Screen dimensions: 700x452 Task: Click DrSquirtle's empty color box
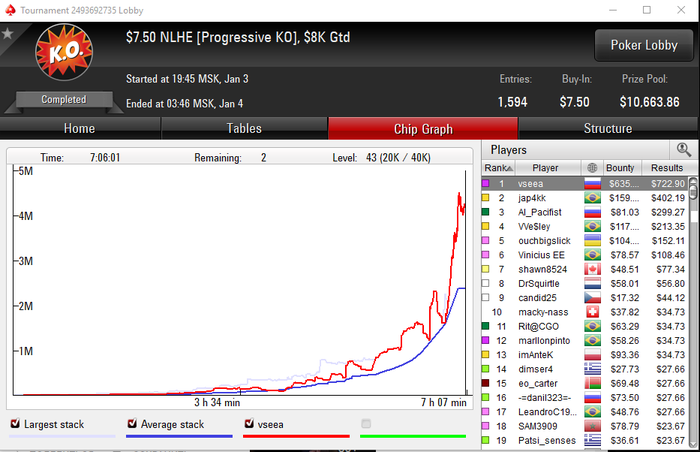pyautogui.click(x=486, y=284)
